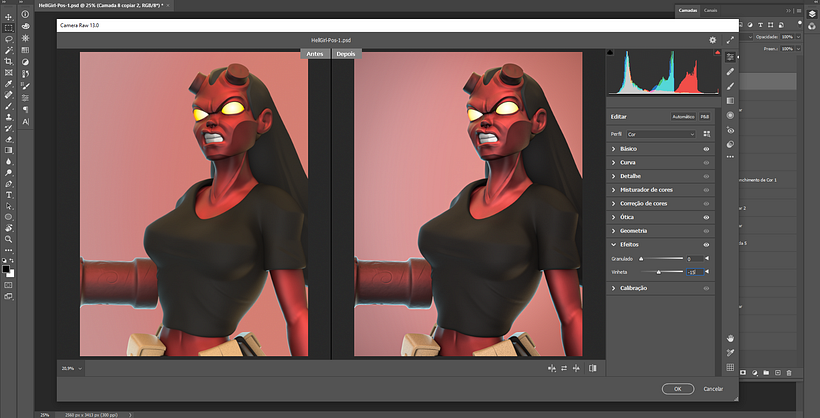Select the Crop tool in Photoshop toolbar
Screen dimensions: 820x418
pos(8,62)
